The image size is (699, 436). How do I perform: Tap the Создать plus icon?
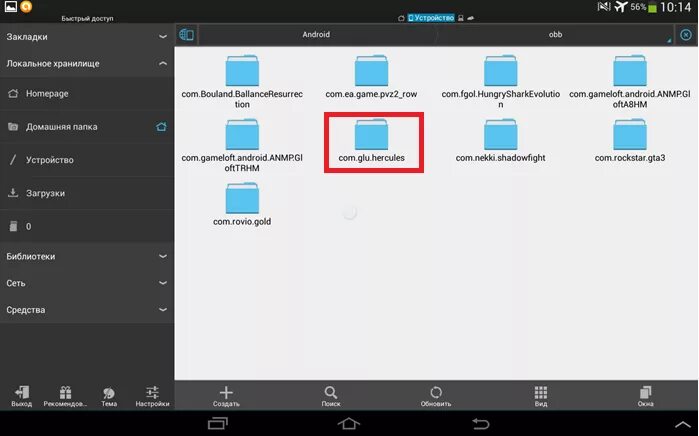point(226,395)
